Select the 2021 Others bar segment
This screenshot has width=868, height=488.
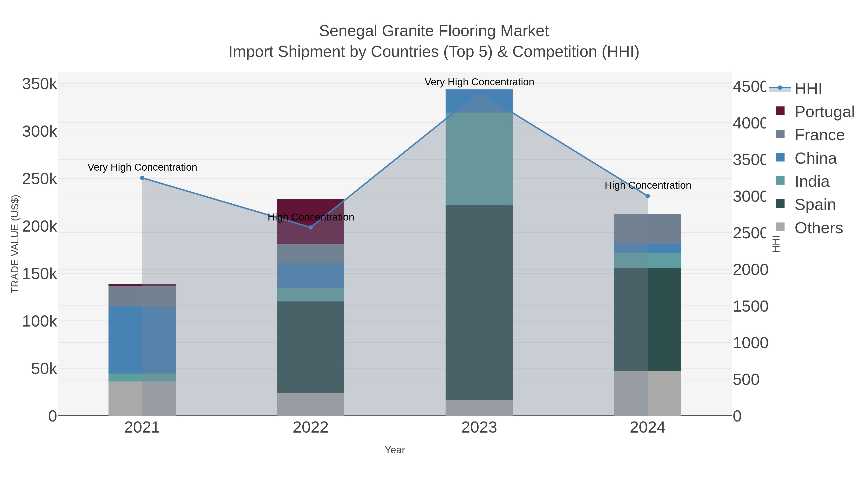(x=142, y=398)
